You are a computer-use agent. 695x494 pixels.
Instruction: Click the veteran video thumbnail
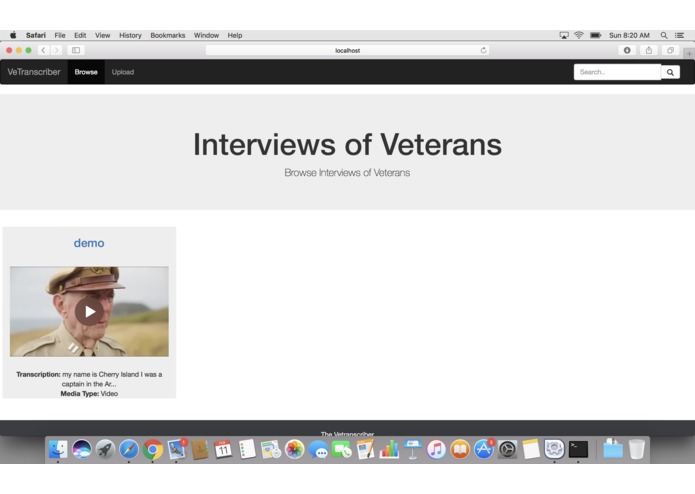[90, 311]
